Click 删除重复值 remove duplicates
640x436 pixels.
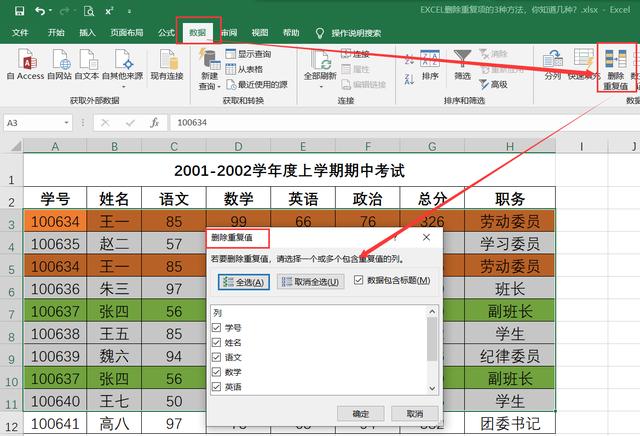616,69
